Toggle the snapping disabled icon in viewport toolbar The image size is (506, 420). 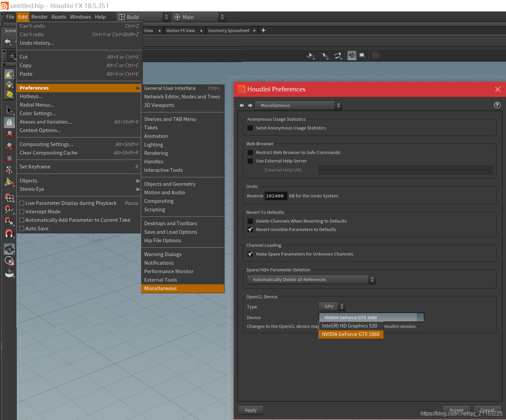[x=376, y=55]
